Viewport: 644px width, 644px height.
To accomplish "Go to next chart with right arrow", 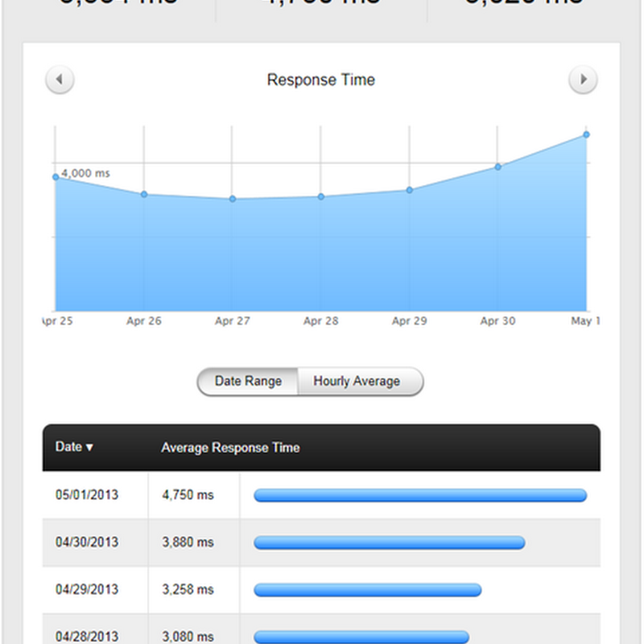I will click(x=583, y=79).
